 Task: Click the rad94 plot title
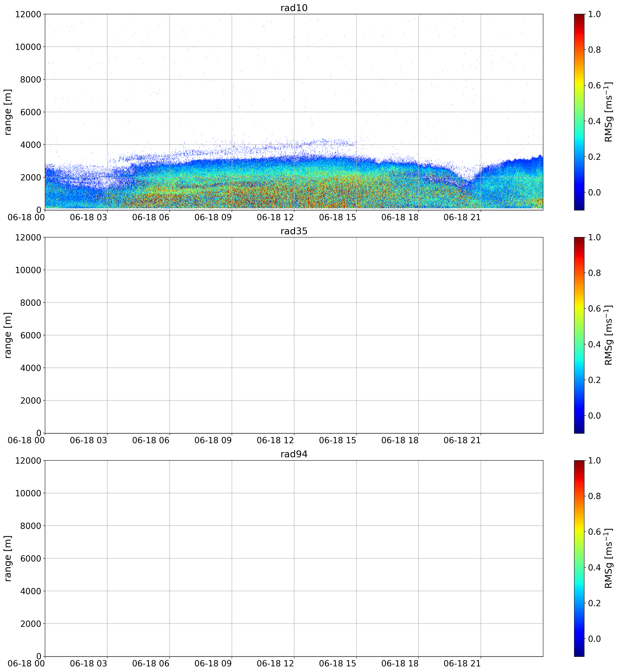tap(294, 454)
